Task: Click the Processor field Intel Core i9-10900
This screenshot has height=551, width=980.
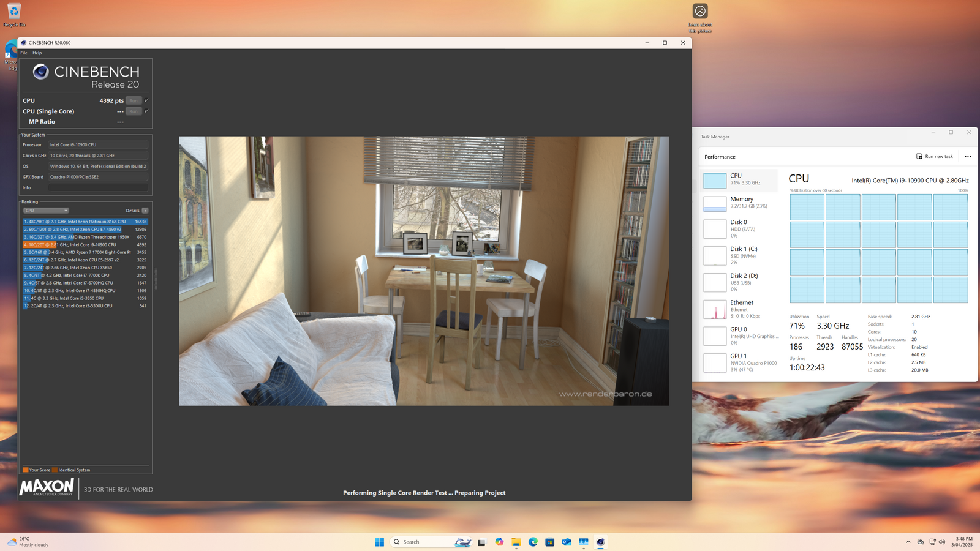Action: pos(98,145)
